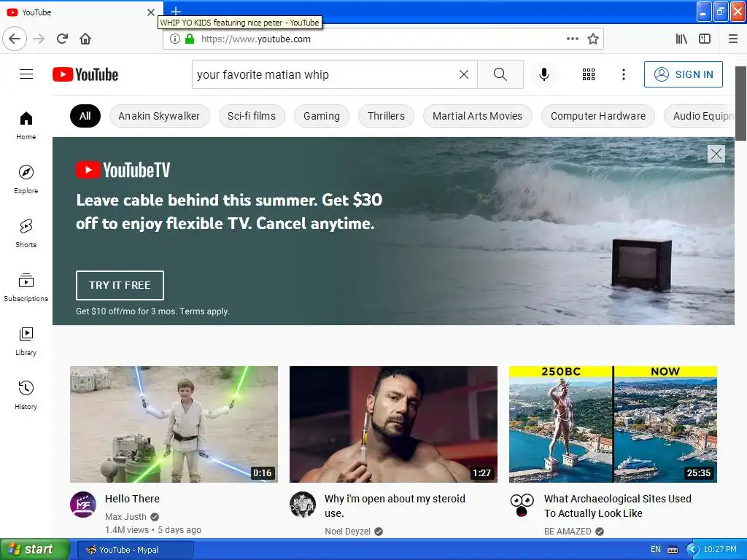
Task: Click the YouTube TV logo on banner
Action: coord(123,170)
